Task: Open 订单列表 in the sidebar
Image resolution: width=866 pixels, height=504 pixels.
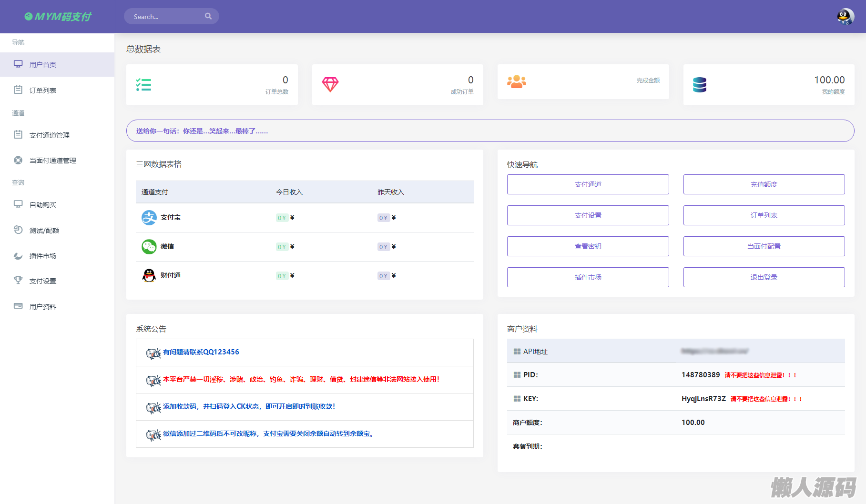Action: click(43, 91)
